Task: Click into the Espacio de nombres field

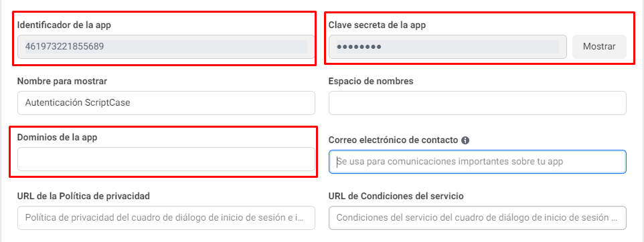Action: [x=477, y=103]
